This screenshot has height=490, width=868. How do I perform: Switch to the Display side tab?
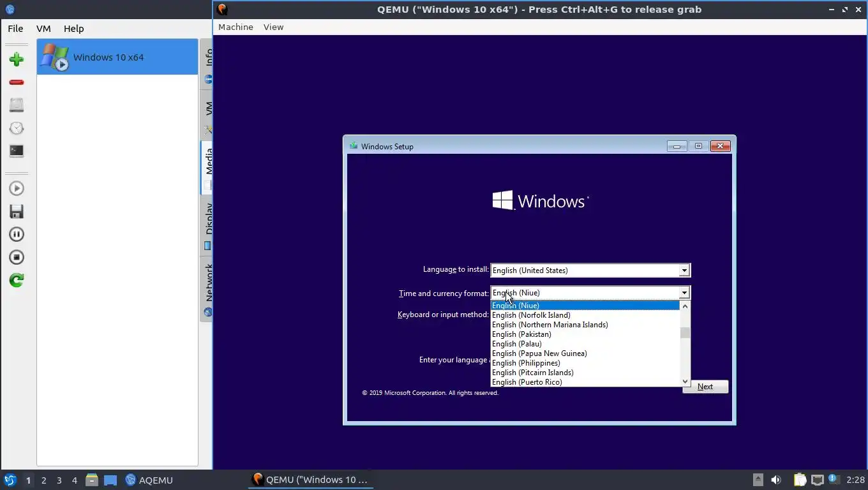(207, 225)
